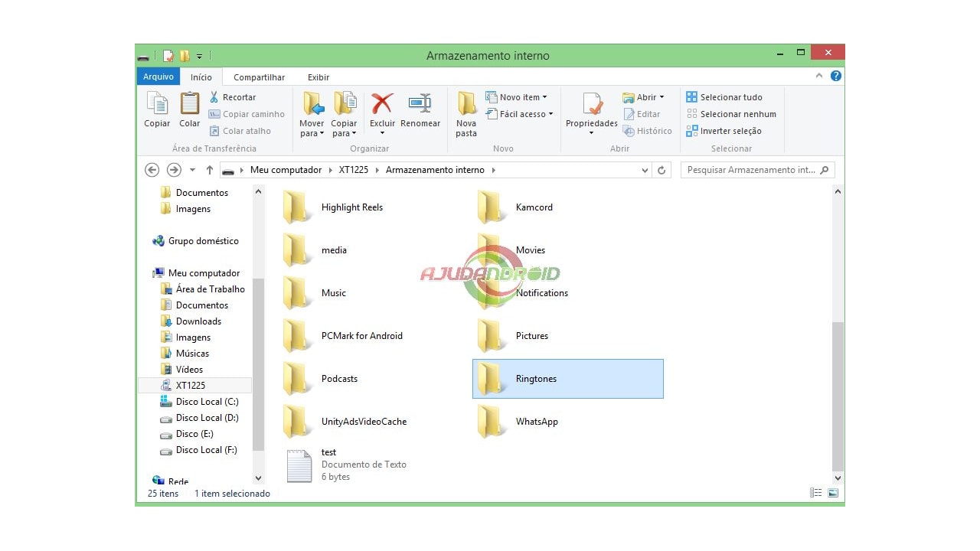Click the address bar refresh icon
Screen dimensions: 980x551
(662, 170)
